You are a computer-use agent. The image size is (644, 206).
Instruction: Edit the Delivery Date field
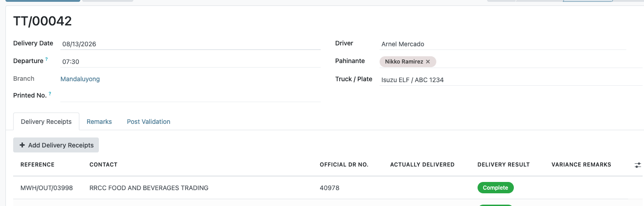tap(190, 44)
